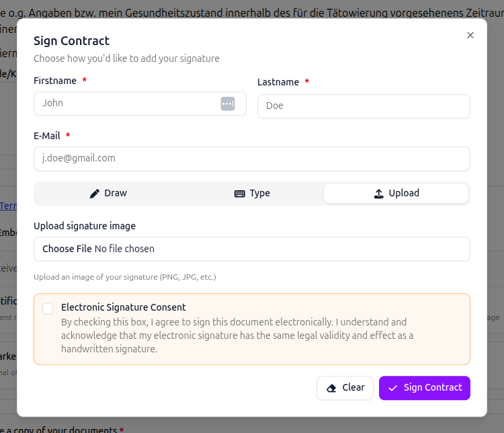This screenshot has width=504, height=433.
Task: Enable the Electronic Signature Consent checkbox
Action: point(48,309)
